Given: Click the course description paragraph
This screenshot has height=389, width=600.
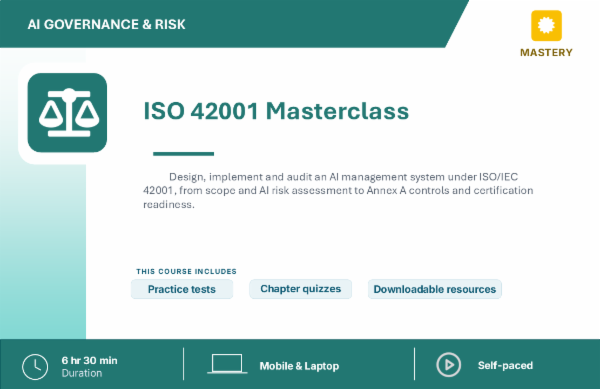Looking at the screenshot, I should tap(338, 190).
